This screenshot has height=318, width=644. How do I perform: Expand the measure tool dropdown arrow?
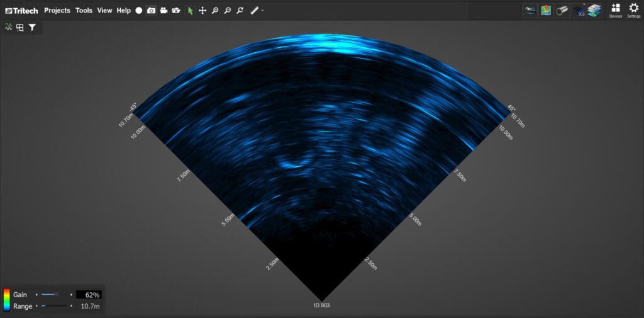pos(262,11)
